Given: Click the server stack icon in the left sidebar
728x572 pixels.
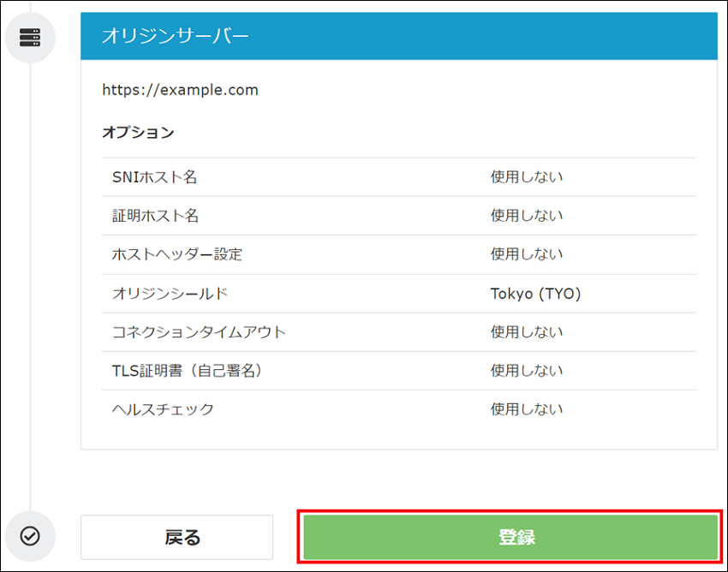Looking at the screenshot, I should (31, 38).
